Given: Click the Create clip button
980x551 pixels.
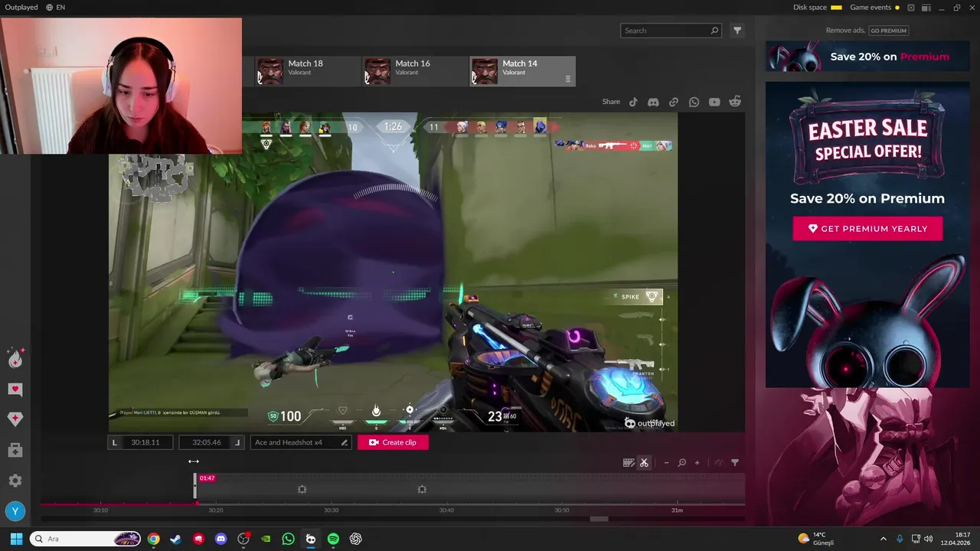Looking at the screenshot, I should click(393, 442).
